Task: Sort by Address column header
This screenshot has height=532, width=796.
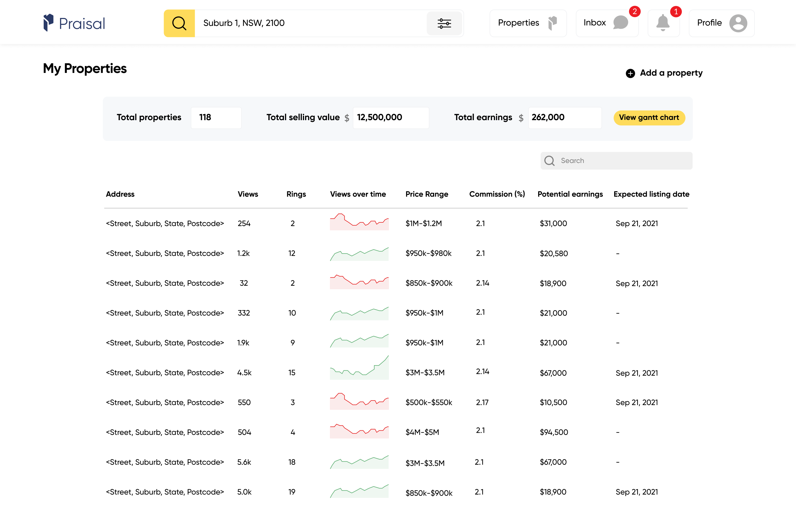Action: click(x=120, y=194)
